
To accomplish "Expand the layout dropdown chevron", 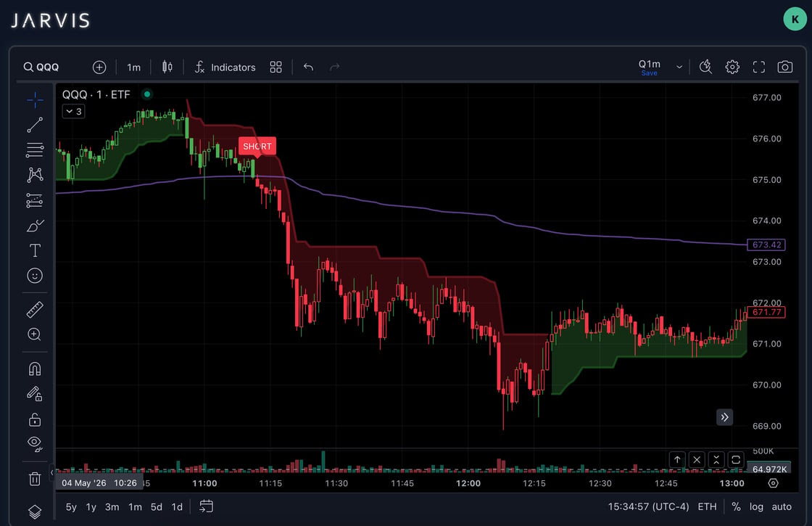I will click(x=679, y=67).
